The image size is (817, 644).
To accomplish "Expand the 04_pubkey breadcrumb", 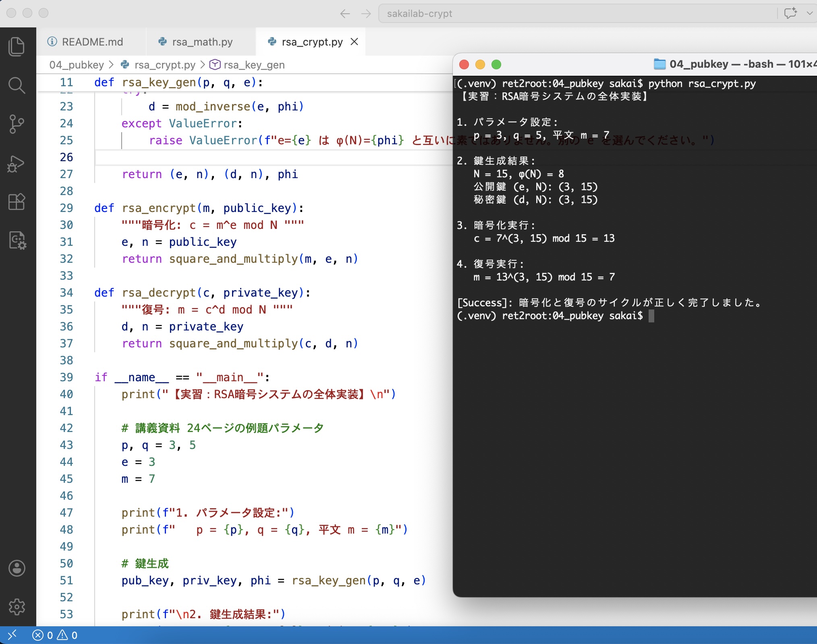I will pyautogui.click(x=77, y=64).
